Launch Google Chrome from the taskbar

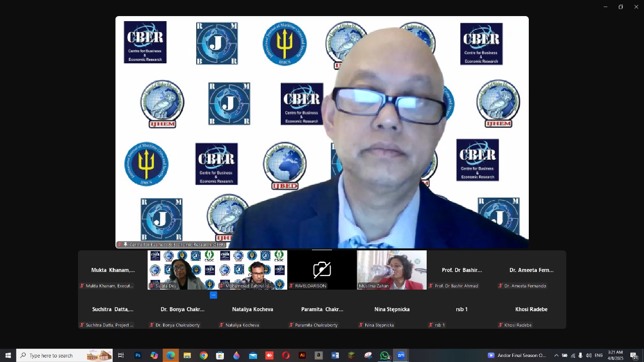(204, 355)
